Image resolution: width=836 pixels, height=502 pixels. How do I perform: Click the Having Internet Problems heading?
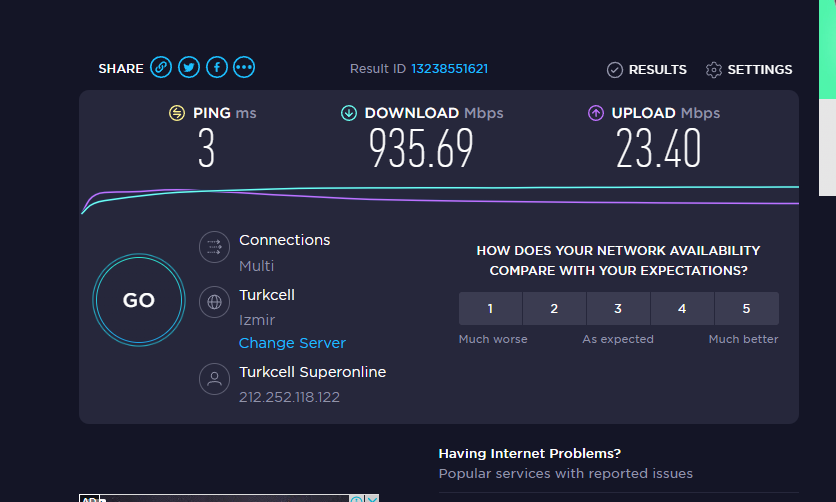coord(530,453)
